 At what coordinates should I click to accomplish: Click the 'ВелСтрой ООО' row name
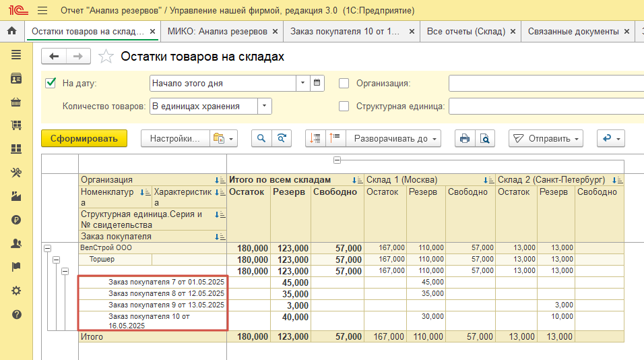pos(106,248)
